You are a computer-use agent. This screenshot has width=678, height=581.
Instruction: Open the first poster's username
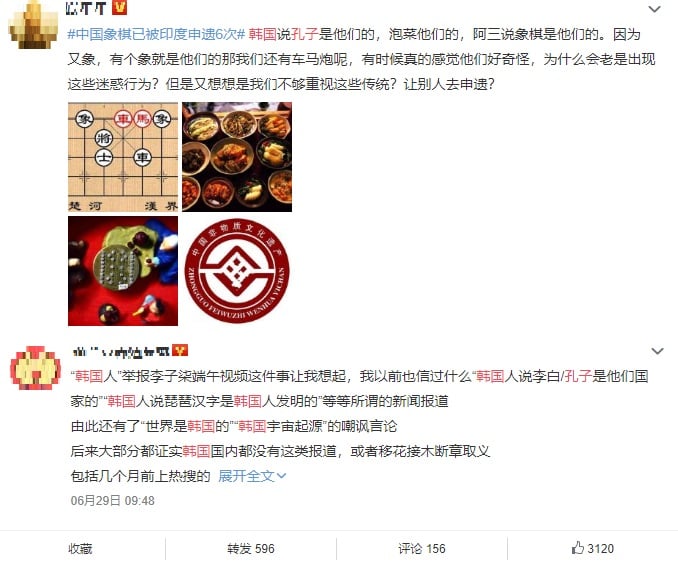[86, 8]
